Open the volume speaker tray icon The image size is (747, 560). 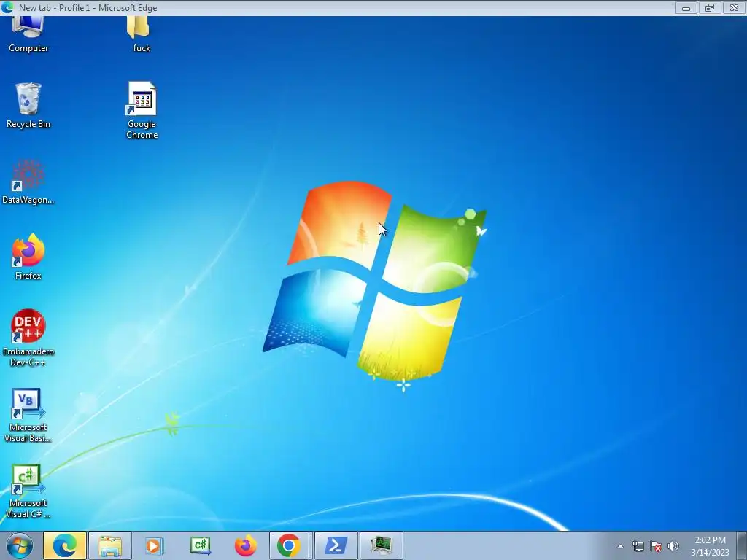pyautogui.click(x=673, y=546)
